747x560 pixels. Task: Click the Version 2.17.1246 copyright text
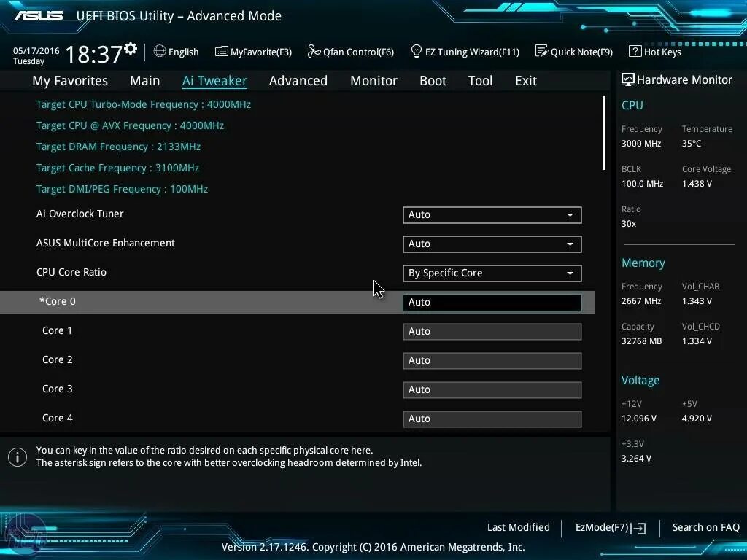pyautogui.click(x=373, y=547)
